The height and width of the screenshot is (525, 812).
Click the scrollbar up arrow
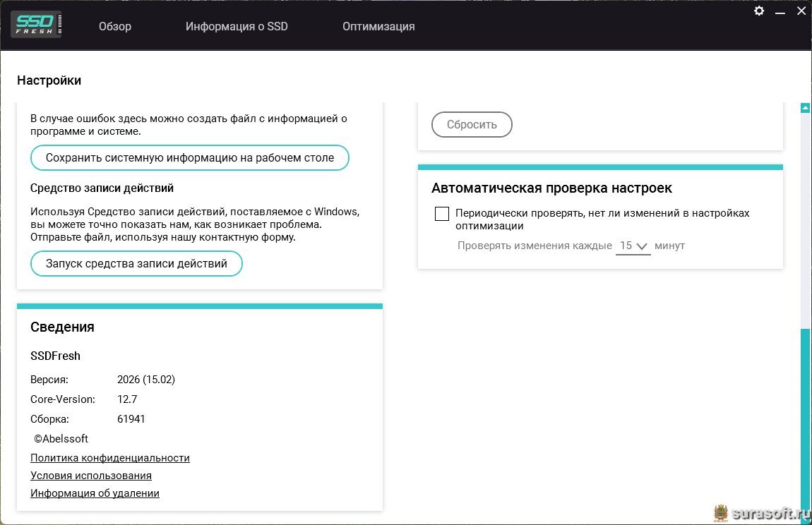[x=805, y=108]
